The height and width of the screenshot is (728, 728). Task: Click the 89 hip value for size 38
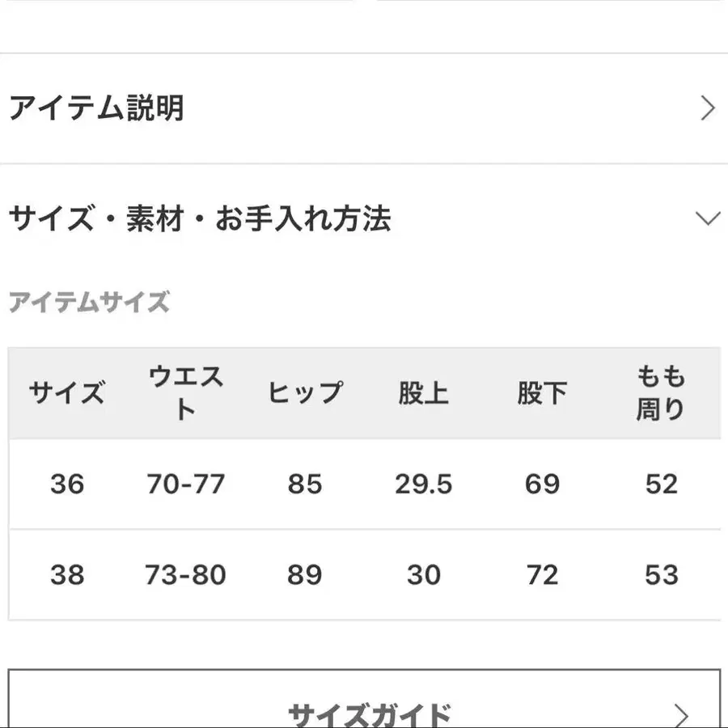point(305,575)
